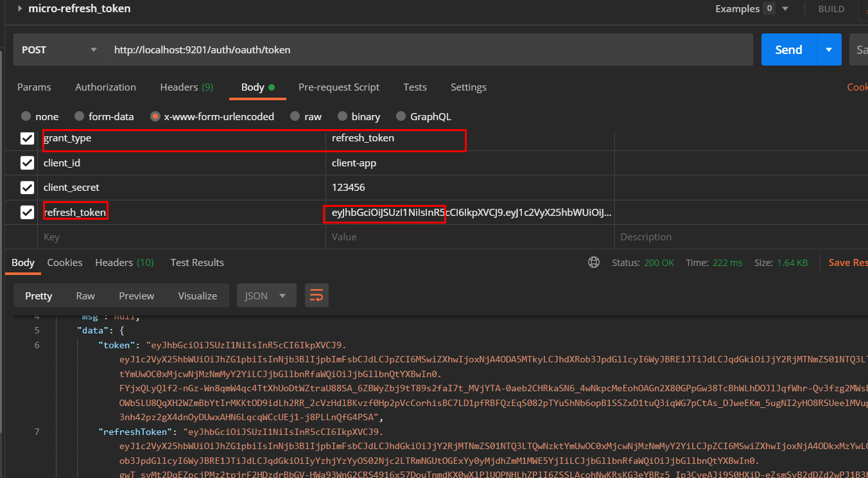
Task: Select the response Body tab
Action: pos(23,262)
